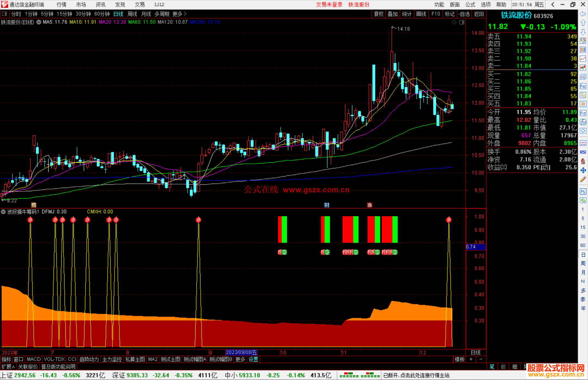Open the 模板 template selector
588x380 pixels.
(460, 359)
